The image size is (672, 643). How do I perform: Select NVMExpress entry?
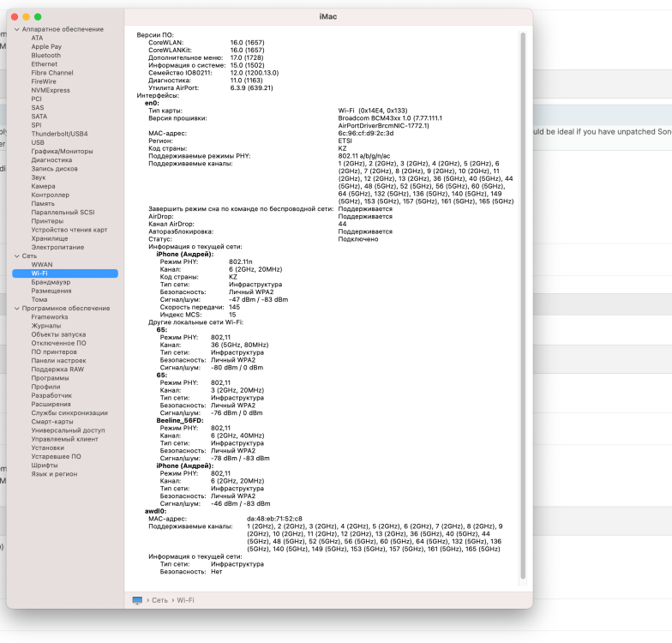pyautogui.click(x=51, y=91)
